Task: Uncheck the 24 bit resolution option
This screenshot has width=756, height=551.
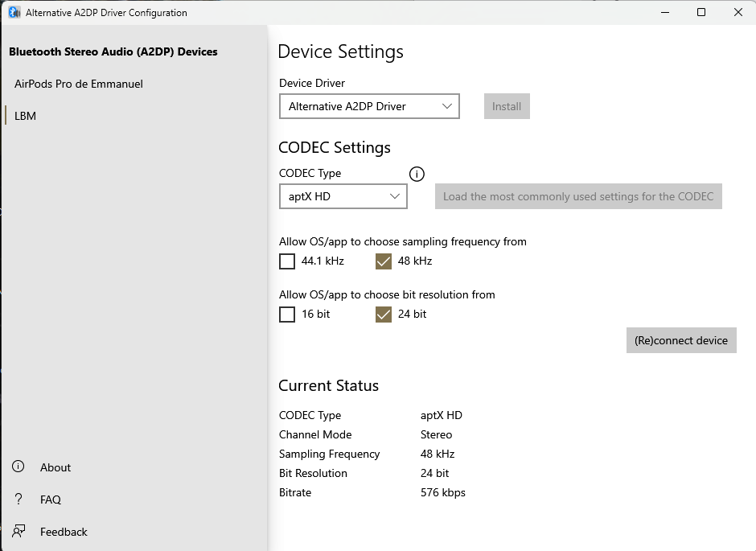Action: (x=384, y=314)
